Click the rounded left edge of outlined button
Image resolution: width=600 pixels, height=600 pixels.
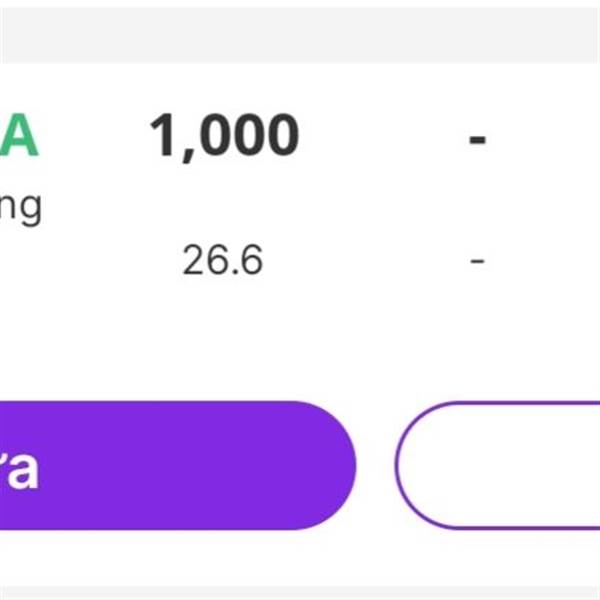(400, 466)
